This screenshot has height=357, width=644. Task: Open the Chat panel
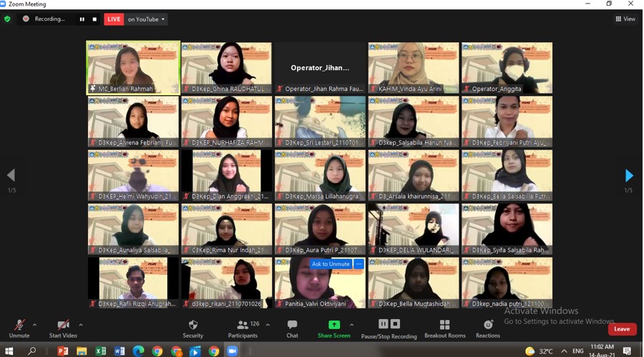292,328
